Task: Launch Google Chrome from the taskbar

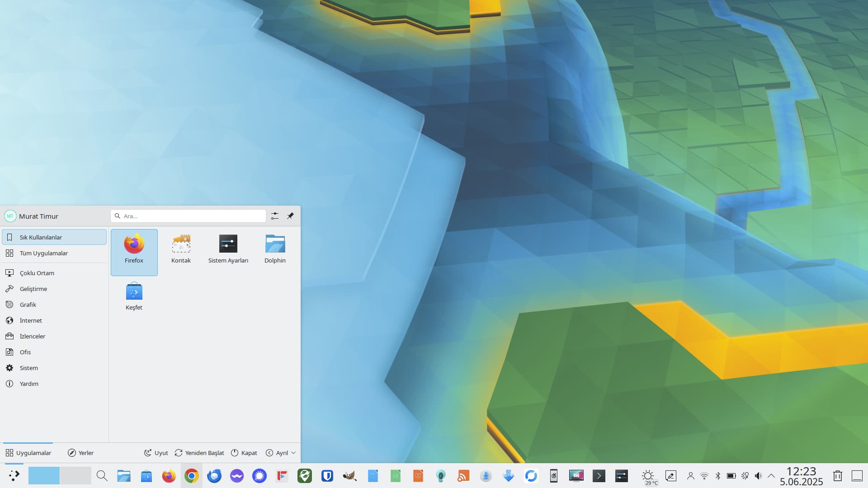Action: click(x=192, y=476)
